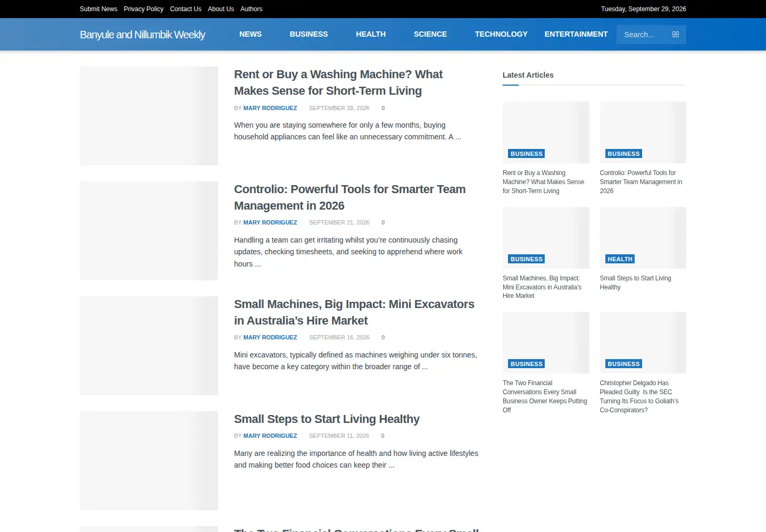Click the thumbnail for Small Steps Living Healthy
This screenshot has width=766, height=532.
coord(149,461)
